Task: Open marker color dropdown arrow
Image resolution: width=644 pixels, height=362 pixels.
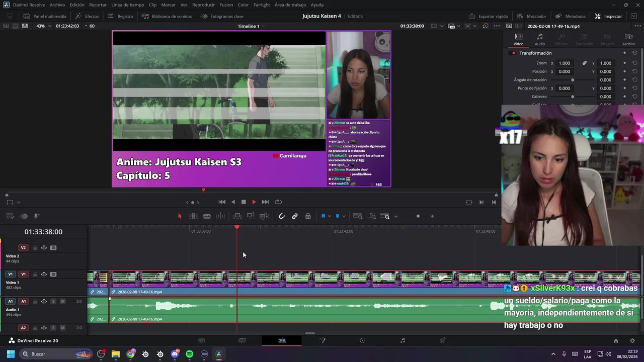Action: point(344,216)
